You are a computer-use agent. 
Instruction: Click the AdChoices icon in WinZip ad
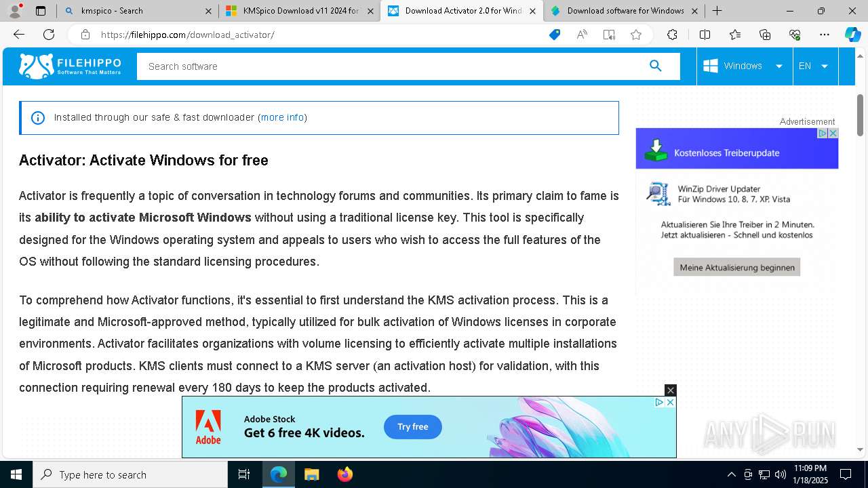pos(823,134)
